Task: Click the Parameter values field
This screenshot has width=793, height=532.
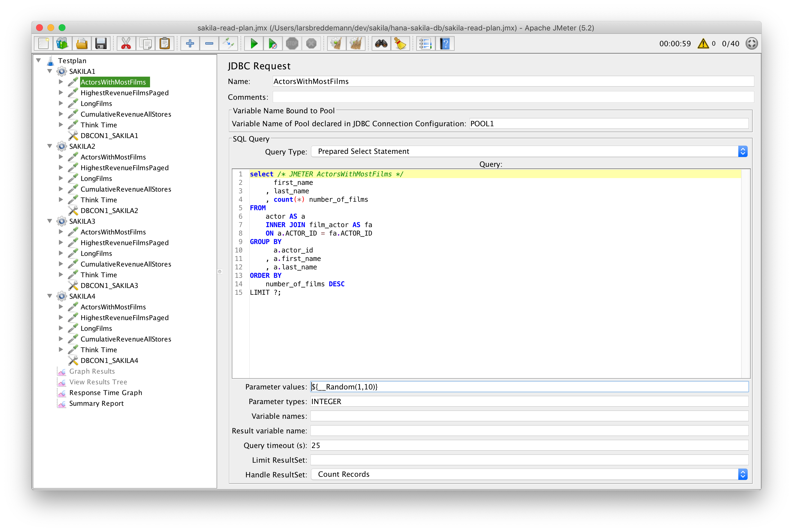Action: point(529,387)
